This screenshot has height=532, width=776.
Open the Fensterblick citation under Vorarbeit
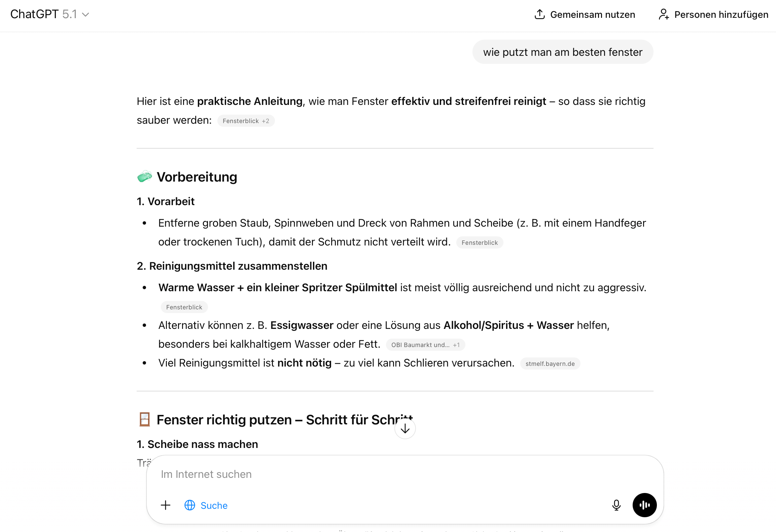(480, 242)
